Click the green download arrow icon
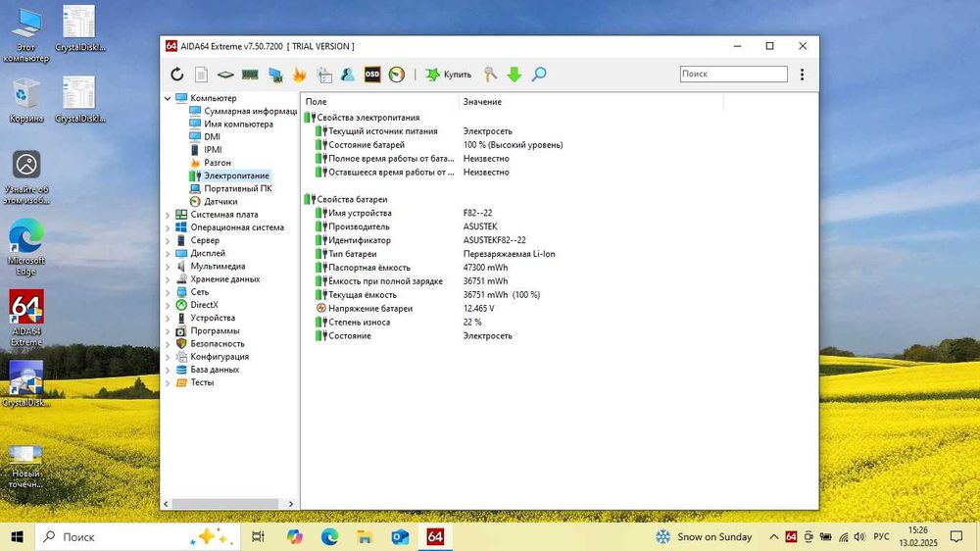980x551 pixels. pyautogui.click(x=514, y=75)
